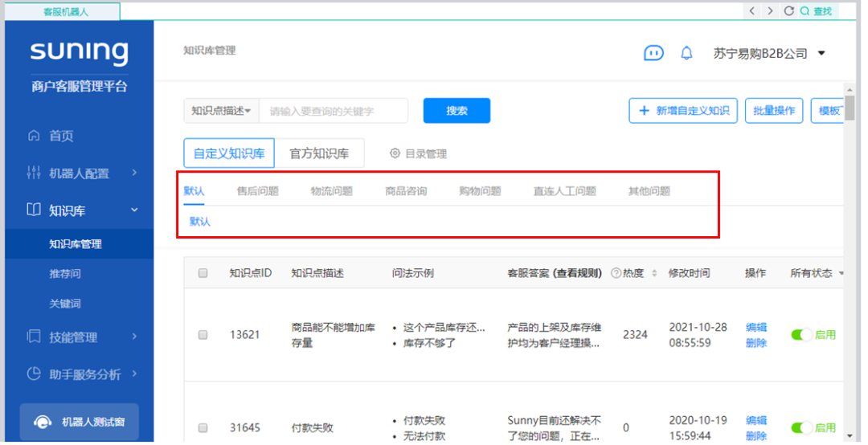Switch to 自定义知识库 tab
The width and height of the screenshot is (868, 445).
tap(229, 153)
